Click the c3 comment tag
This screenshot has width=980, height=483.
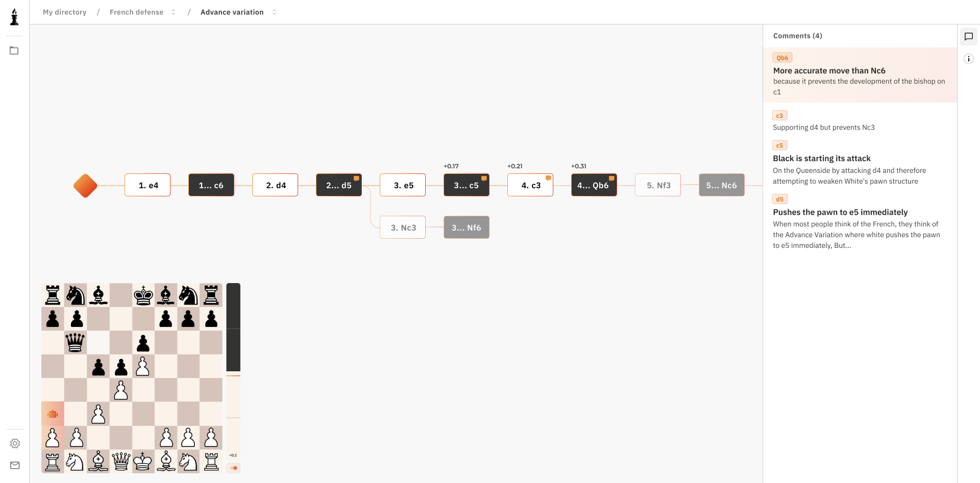(780, 116)
